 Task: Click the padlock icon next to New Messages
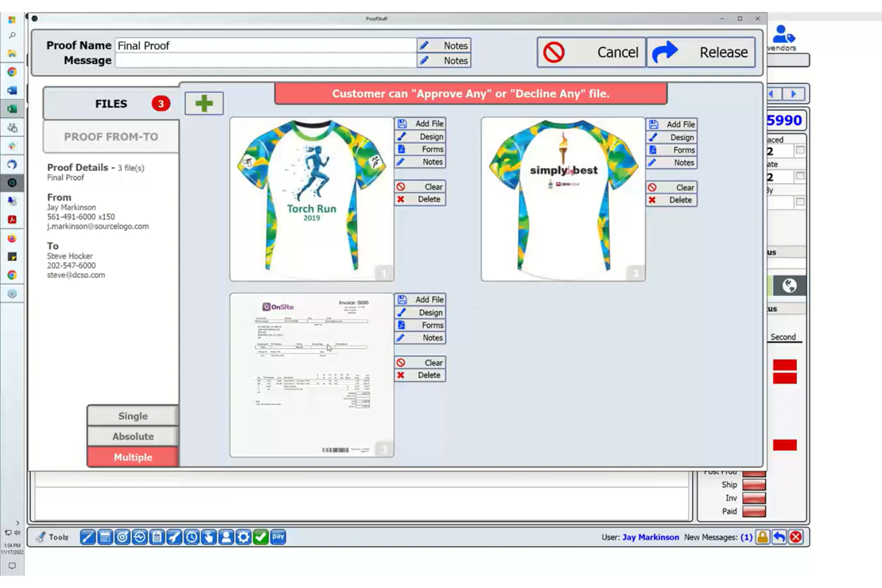761,537
